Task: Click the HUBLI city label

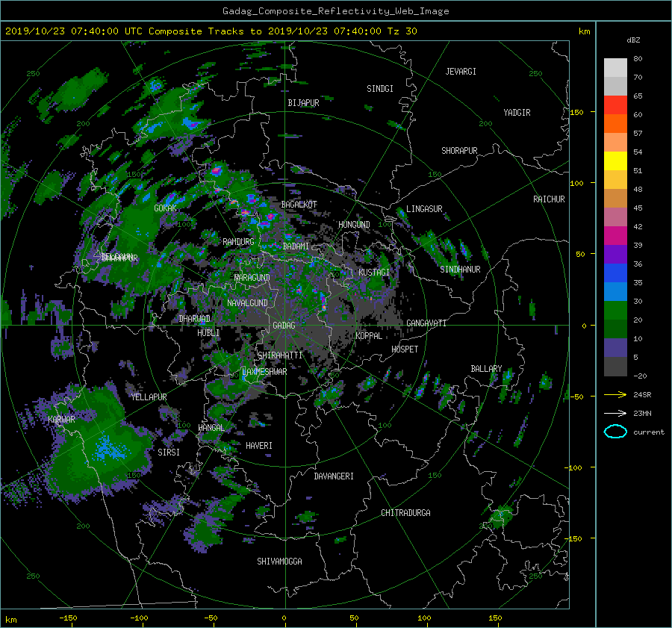Action: (x=208, y=333)
